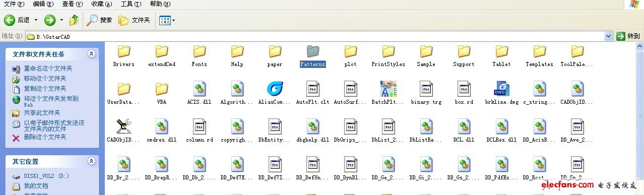Screen dimensions: 644x195
Task: Go to DISK1_VOL2 (D:) location
Action: [x=46, y=176]
